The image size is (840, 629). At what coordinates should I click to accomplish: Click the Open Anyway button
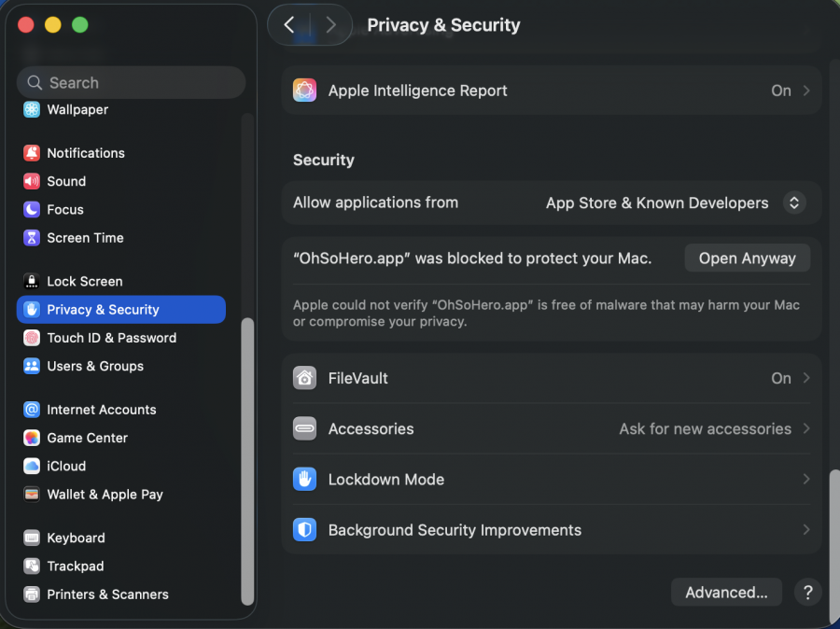click(748, 259)
